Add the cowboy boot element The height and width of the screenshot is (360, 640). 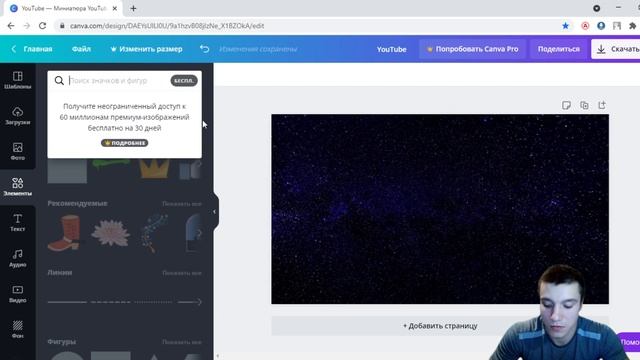coord(64,233)
